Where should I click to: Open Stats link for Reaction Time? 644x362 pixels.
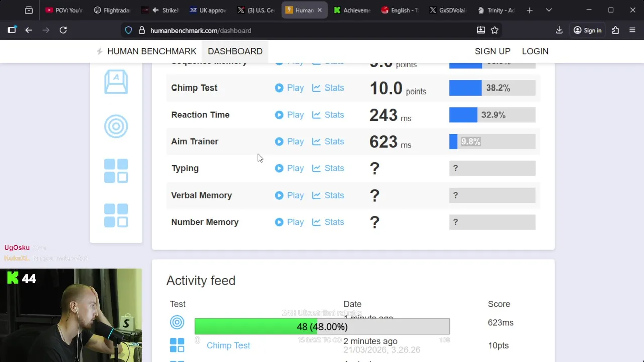328,115
